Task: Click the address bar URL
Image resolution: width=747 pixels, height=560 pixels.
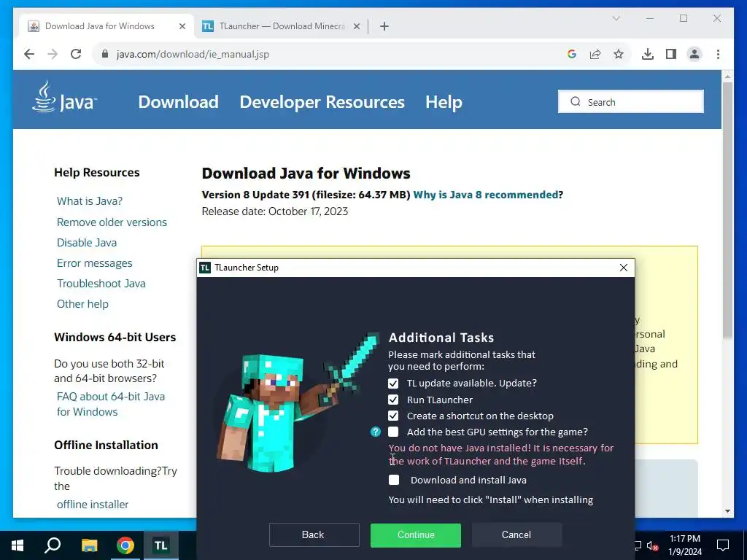Action: pos(193,54)
